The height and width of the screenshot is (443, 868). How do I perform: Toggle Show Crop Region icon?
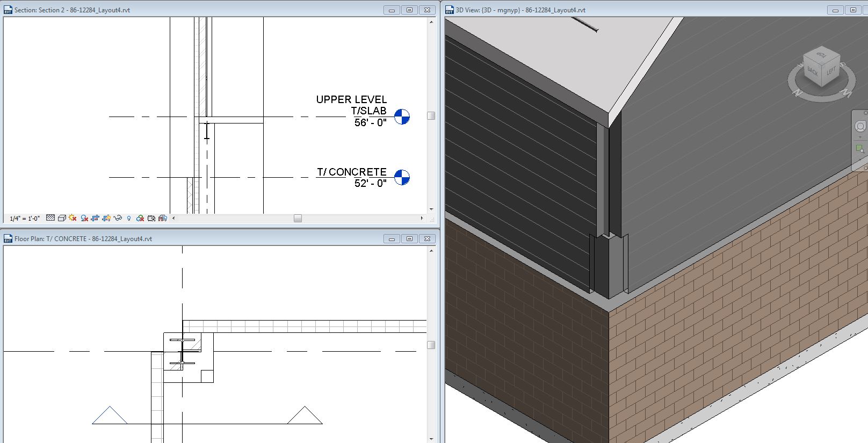click(x=106, y=218)
